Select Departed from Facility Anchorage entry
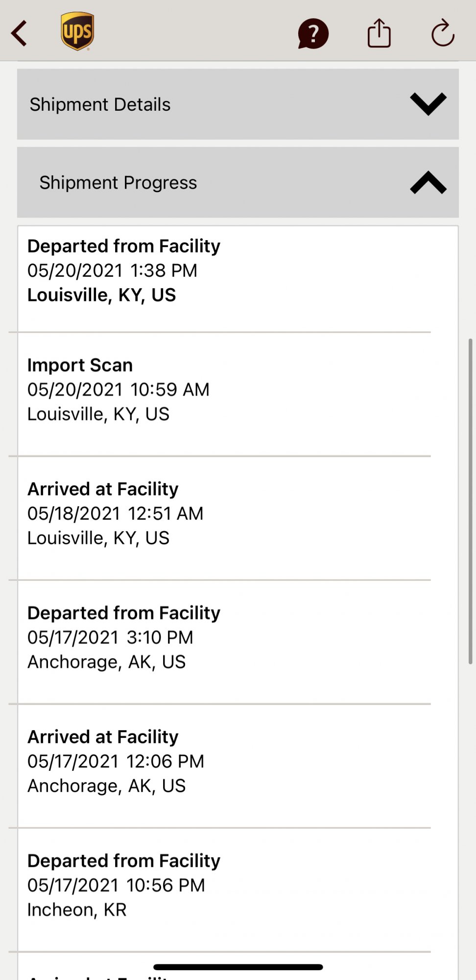 pyautogui.click(x=224, y=642)
